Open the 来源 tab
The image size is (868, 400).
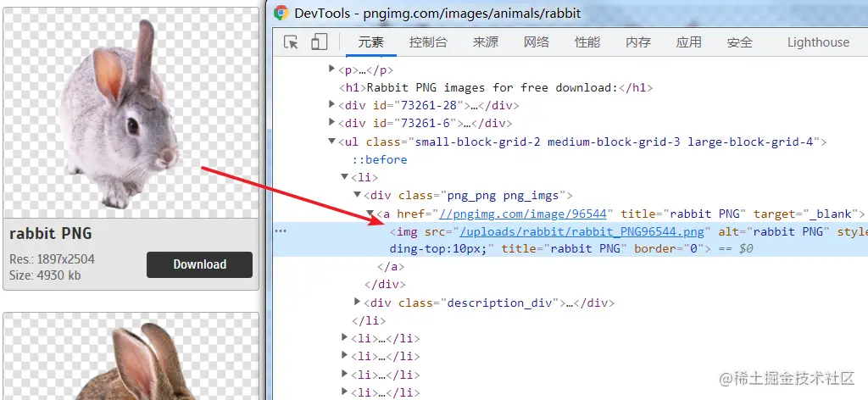coord(486,42)
